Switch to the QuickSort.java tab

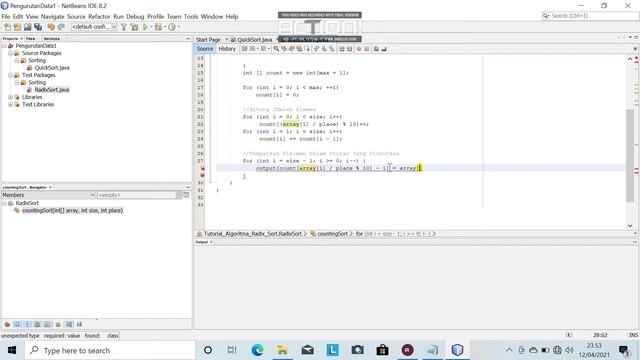coord(254,40)
